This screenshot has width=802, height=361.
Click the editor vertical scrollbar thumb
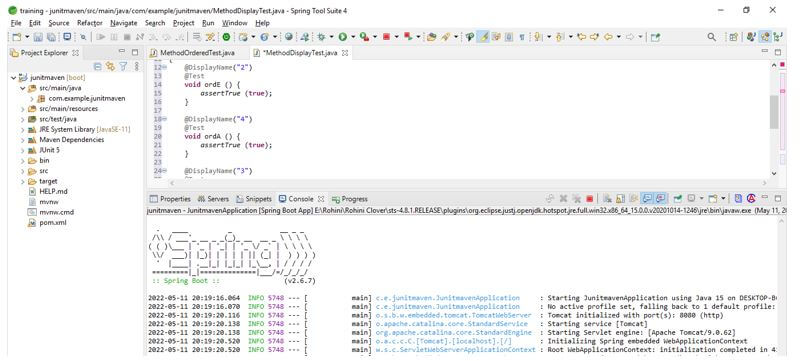point(773,111)
